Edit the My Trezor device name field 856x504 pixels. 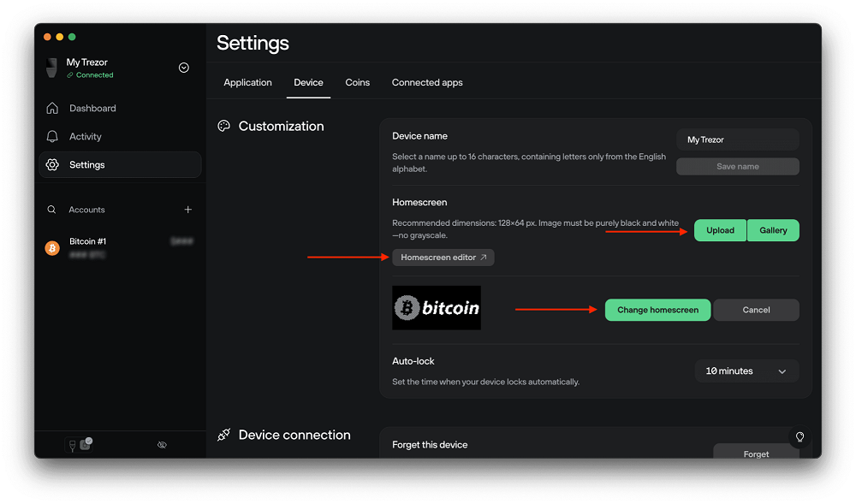(x=738, y=139)
